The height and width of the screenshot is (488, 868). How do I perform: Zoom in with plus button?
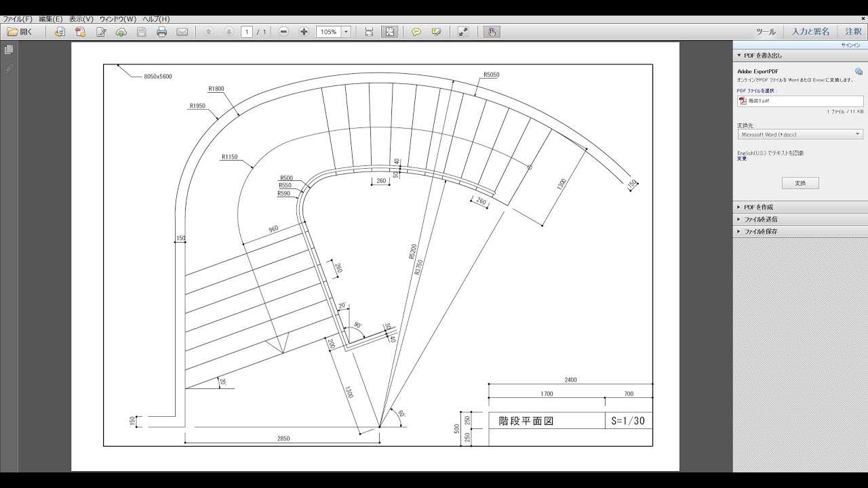point(304,32)
